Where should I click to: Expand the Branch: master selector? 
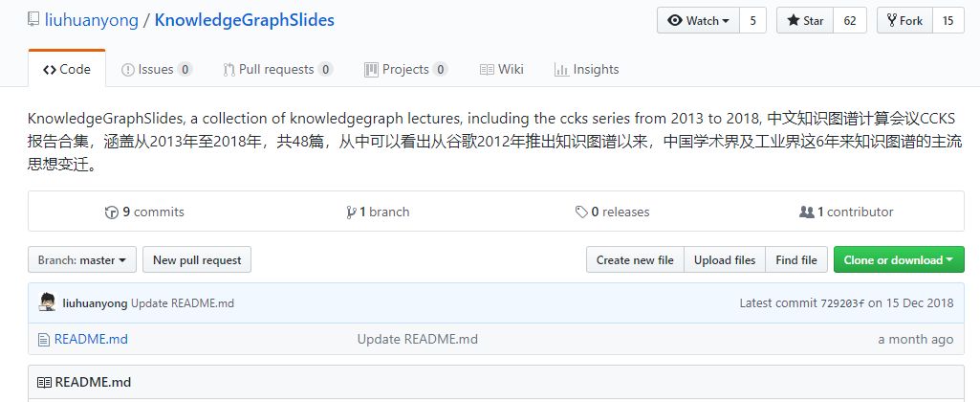tap(82, 259)
